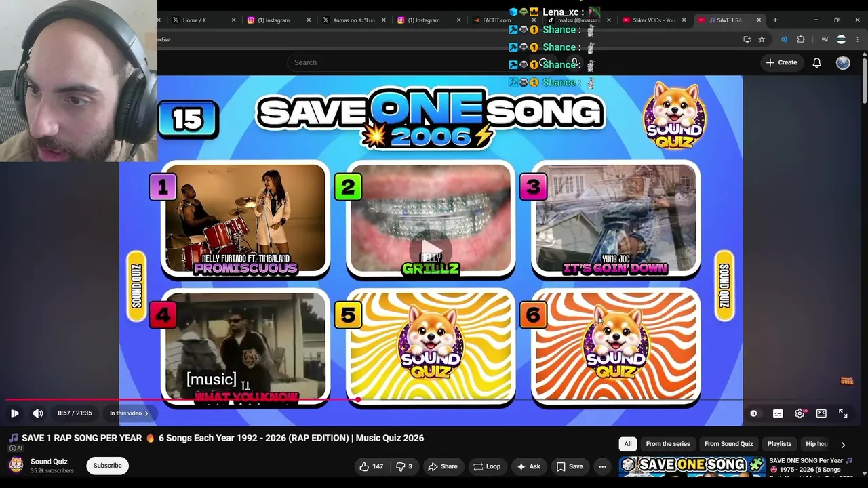Close the active 'SAVE 1 RA' tab
The width and height of the screenshot is (868, 488).
click(759, 20)
